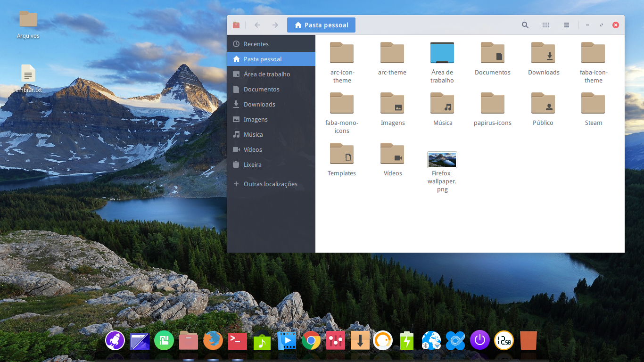Launch Google Chrome from the dock

(x=311, y=340)
